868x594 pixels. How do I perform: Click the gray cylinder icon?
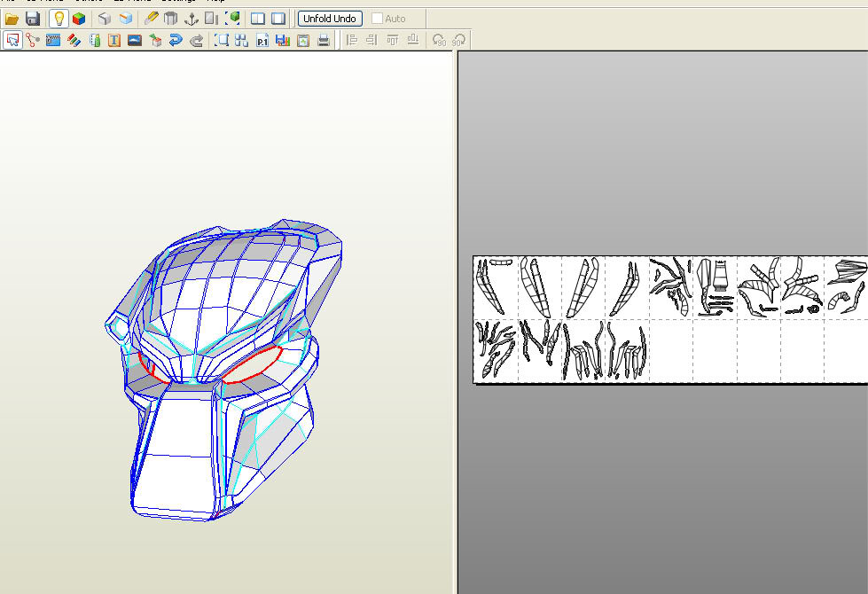coord(171,19)
